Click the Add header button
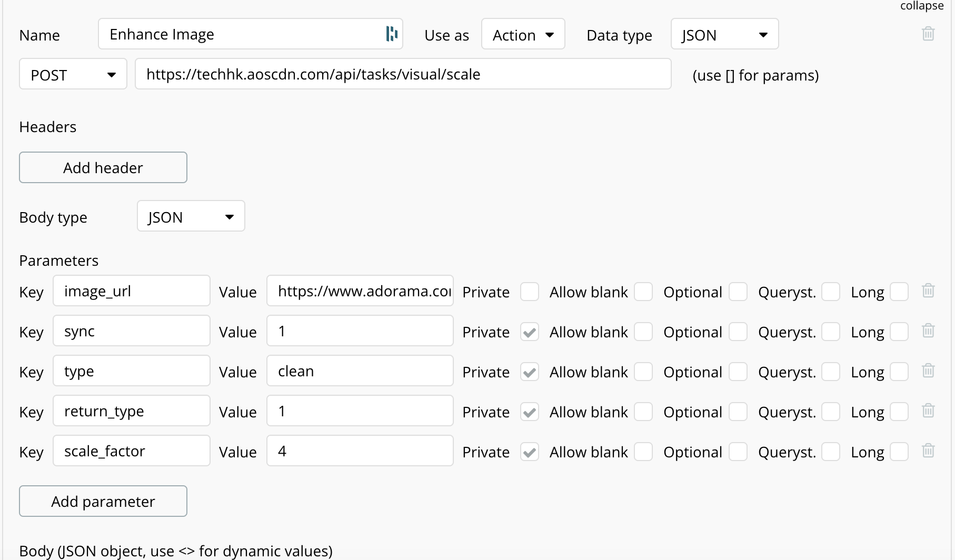The image size is (955, 560). 103,167
